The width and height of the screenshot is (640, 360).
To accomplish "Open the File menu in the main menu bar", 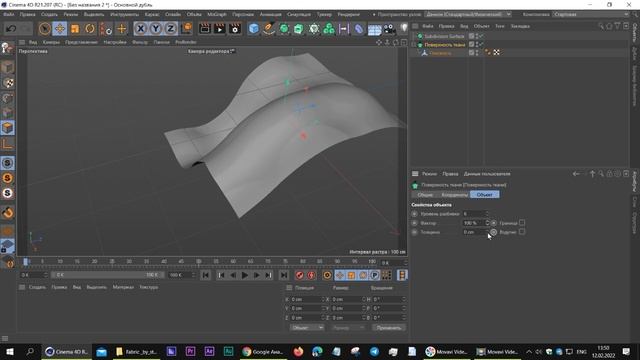I will [9, 14].
